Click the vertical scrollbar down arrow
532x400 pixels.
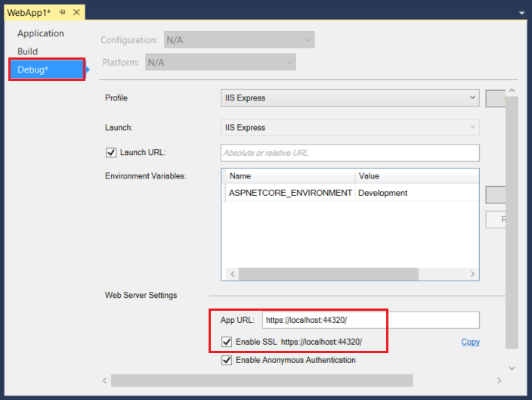coord(512,367)
